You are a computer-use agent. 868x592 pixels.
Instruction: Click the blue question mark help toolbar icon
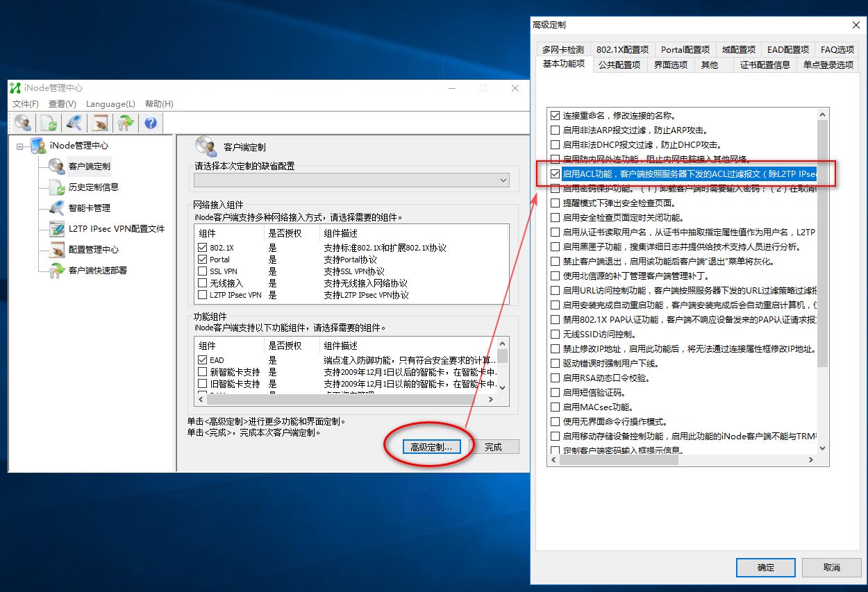tap(150, 123)
